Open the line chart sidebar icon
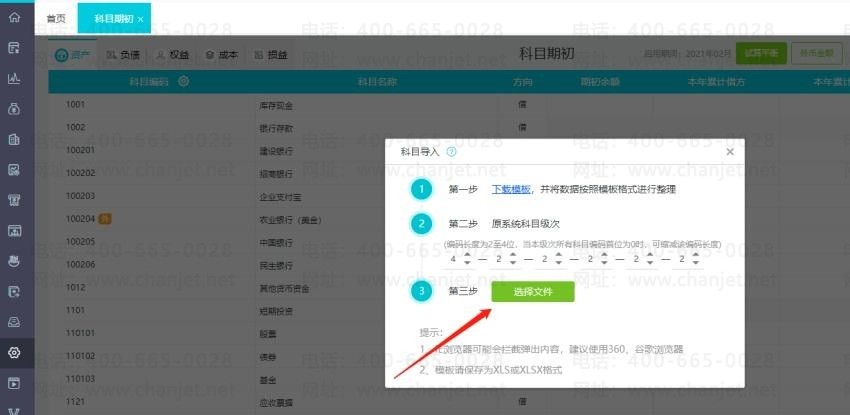 [15, 79]
